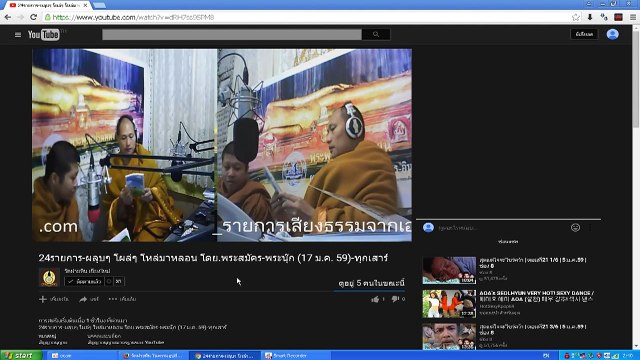Switch to the Firefox taskbar window
Image resolution: width=640 pixels, height=360 pixels.
pos(153,356)
